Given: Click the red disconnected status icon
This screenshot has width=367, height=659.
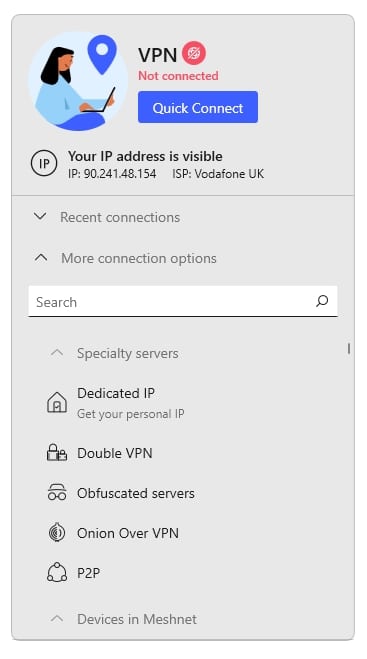Looking at the screenshot, I should (x=194, y=53).
